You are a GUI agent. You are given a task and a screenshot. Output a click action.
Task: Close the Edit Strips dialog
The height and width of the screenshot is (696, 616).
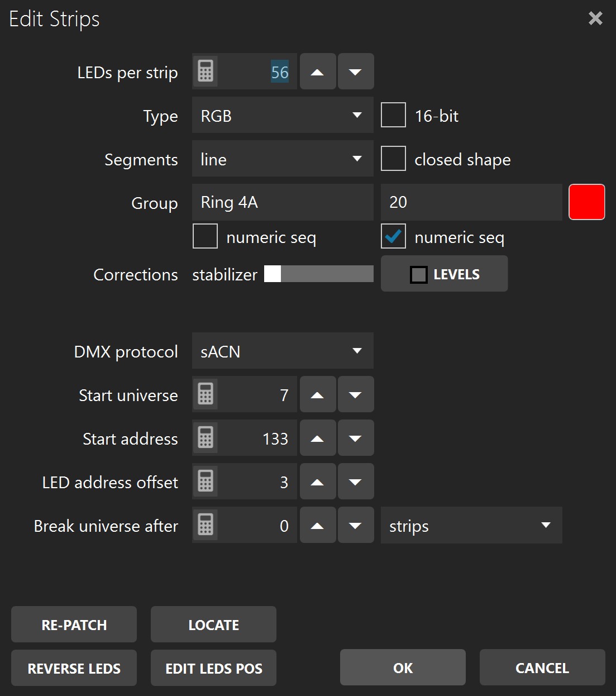595,18
